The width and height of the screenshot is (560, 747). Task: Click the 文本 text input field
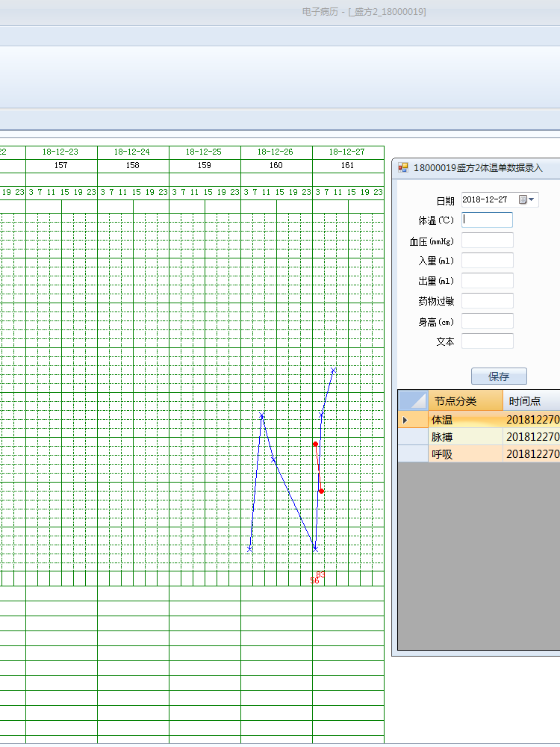pyautogui.click(x=487, y=341)
